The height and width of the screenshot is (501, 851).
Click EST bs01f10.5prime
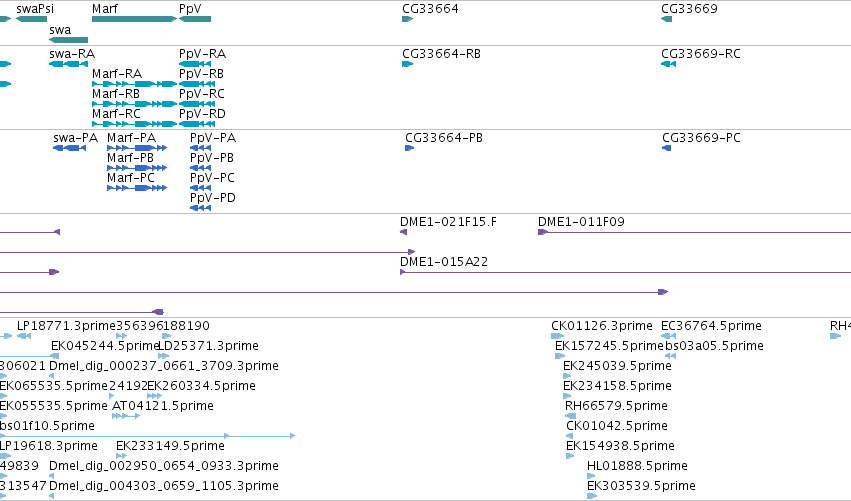47,426
